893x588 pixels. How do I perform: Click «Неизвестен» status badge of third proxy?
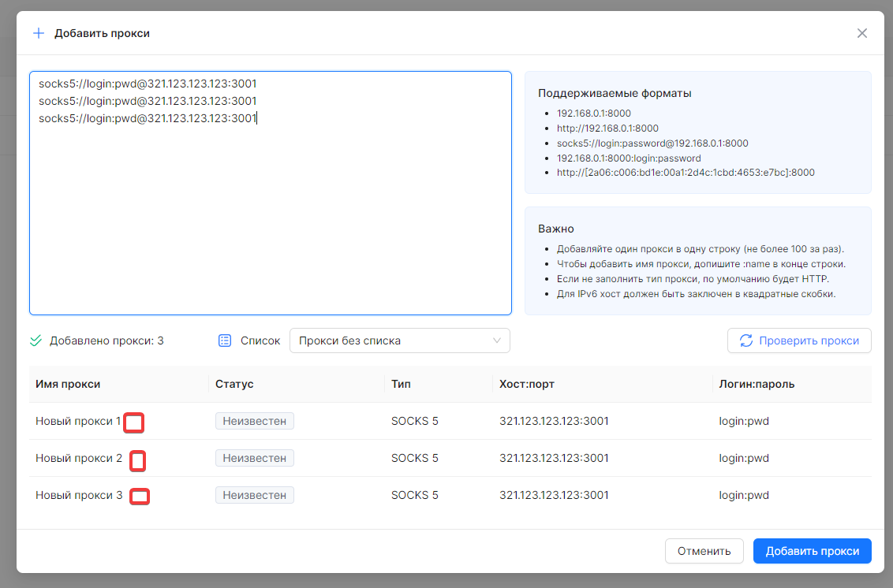coord(254,495)
